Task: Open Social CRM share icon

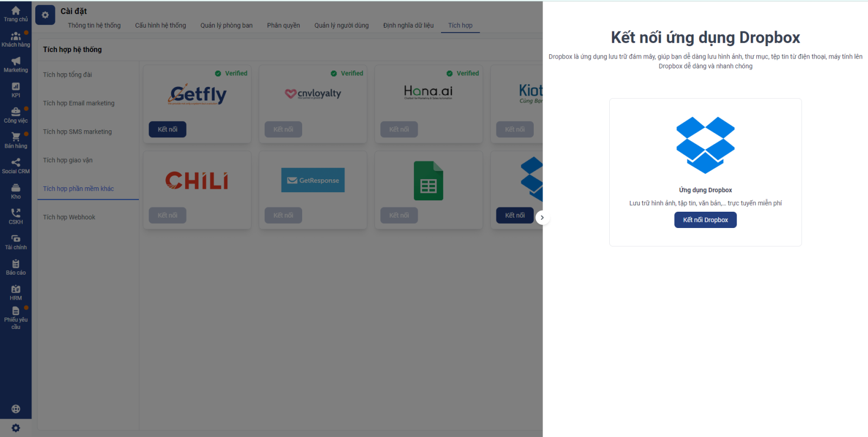Action: click(16, 163)
